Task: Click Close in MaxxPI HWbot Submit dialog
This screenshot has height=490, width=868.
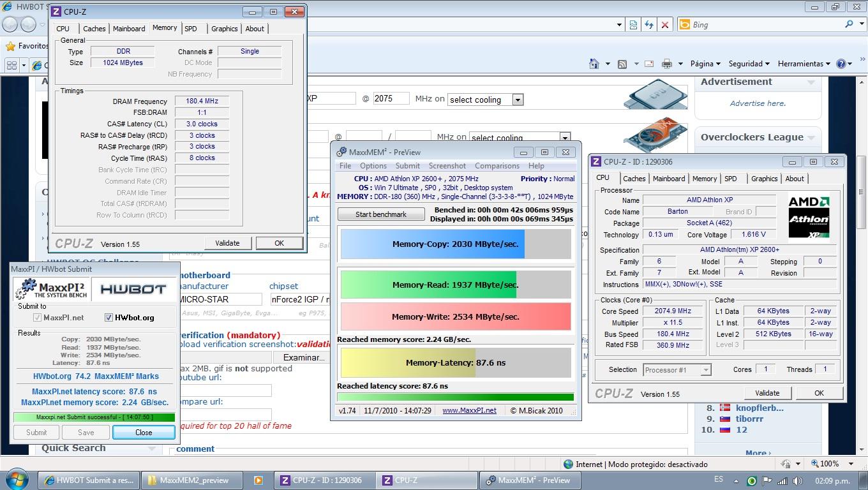Action: point(144,432)
